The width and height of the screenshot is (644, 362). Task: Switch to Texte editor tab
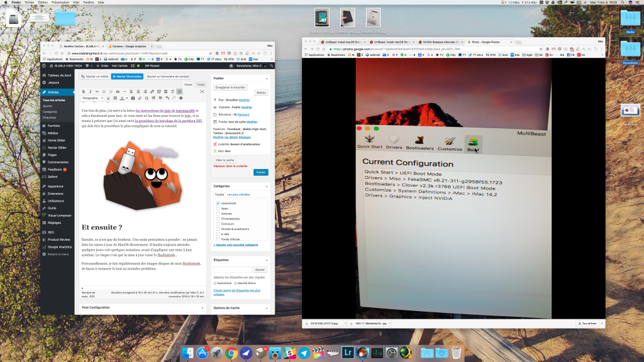coord(201,85)
